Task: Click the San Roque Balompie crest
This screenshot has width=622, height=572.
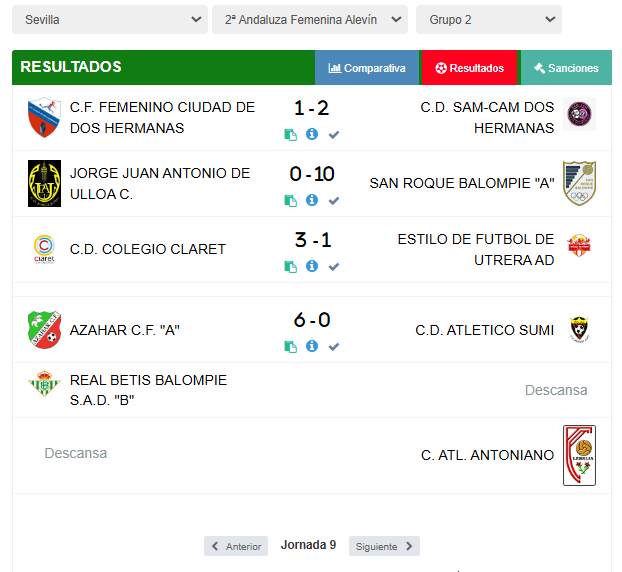Action: pyautogui.click(x=579, y=183)
